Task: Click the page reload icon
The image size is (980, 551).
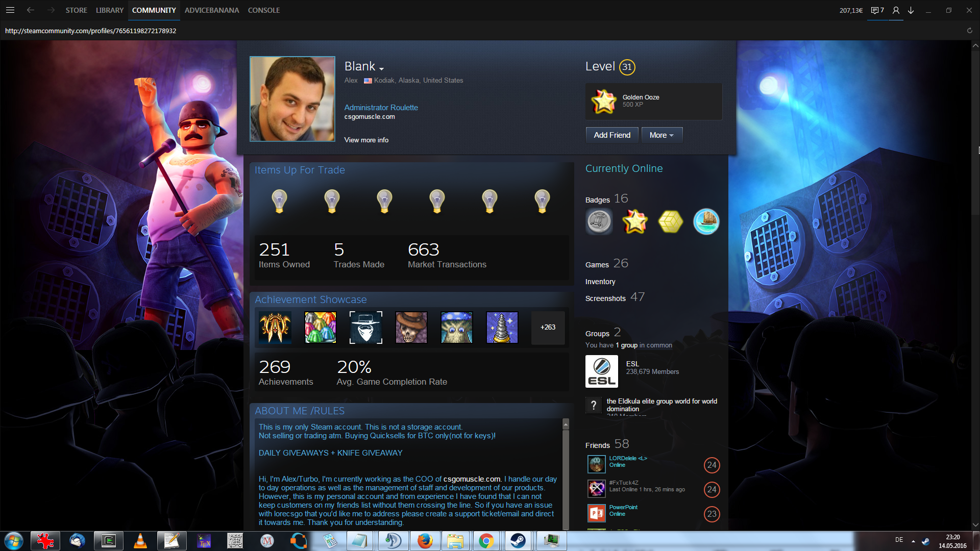Action: pyautogui.click(x=969, y=31)
